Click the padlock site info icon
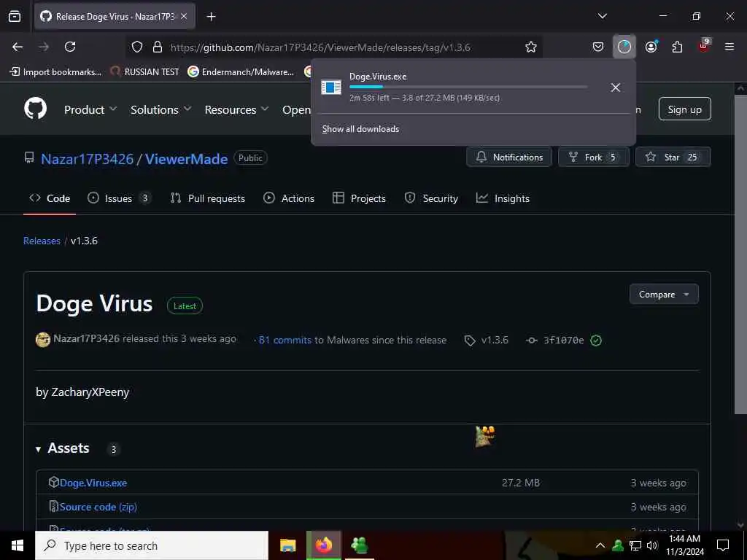The height and width of the screenshot is (560, 747). coord(158,47)
